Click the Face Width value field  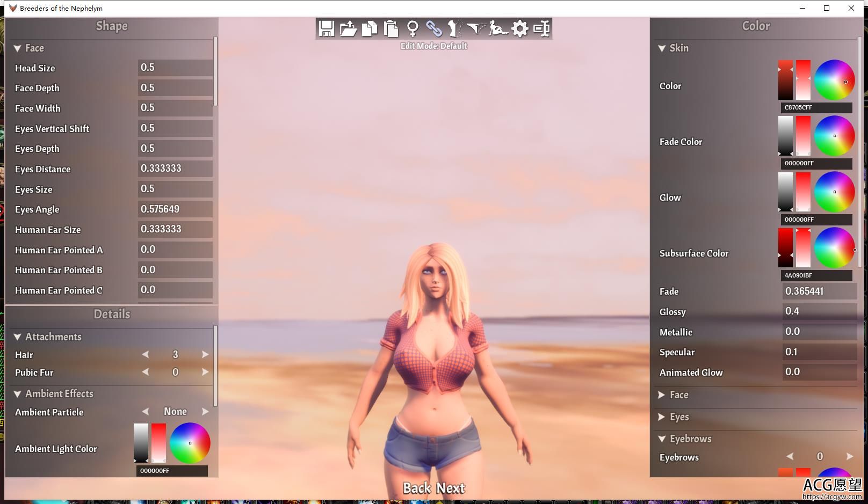coord(175,108)
